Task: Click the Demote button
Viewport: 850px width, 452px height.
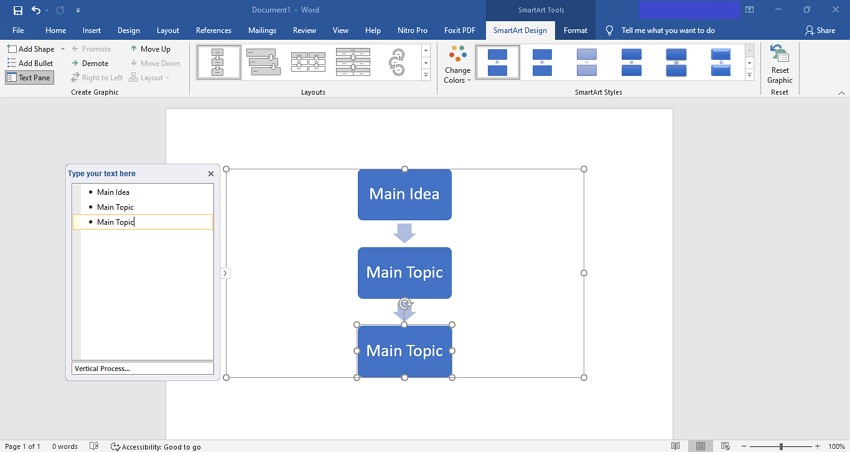Action: [90, 63]
